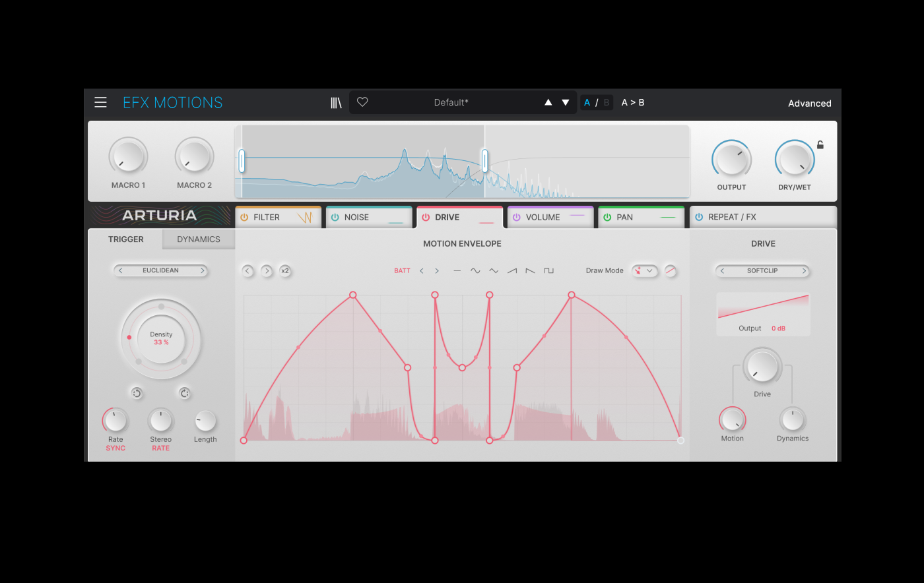Click the EFX MOTIONS title

click(173, 102)
